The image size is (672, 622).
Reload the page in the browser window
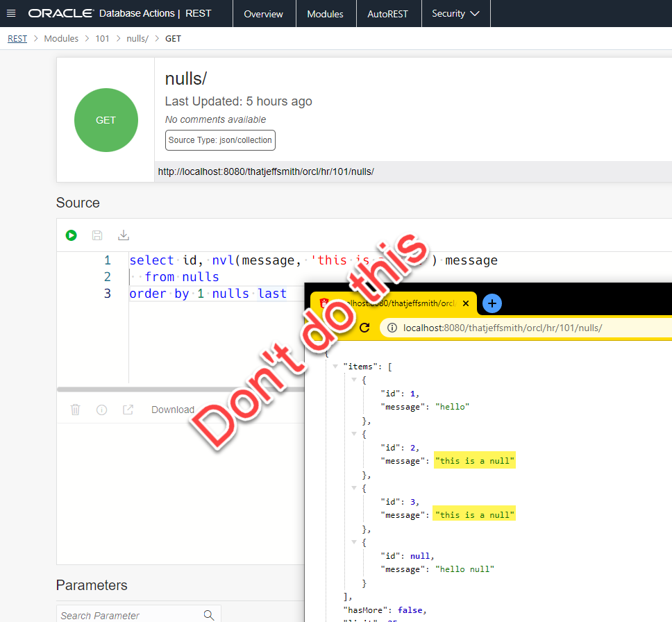[364, 328]
